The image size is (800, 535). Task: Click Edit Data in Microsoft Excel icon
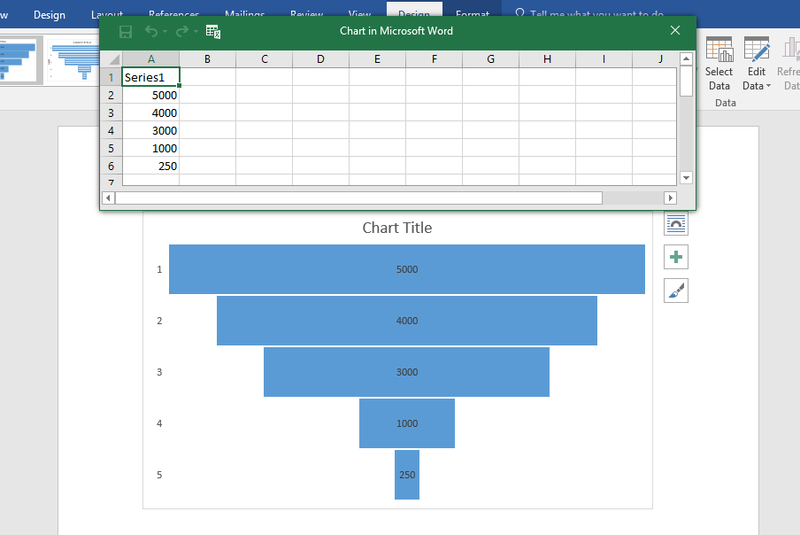tap(213, 32)
